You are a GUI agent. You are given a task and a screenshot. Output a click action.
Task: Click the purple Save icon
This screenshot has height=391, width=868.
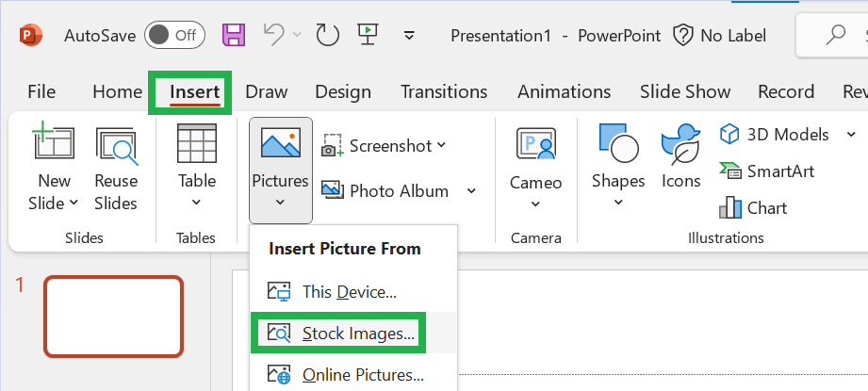coord(234,36)
